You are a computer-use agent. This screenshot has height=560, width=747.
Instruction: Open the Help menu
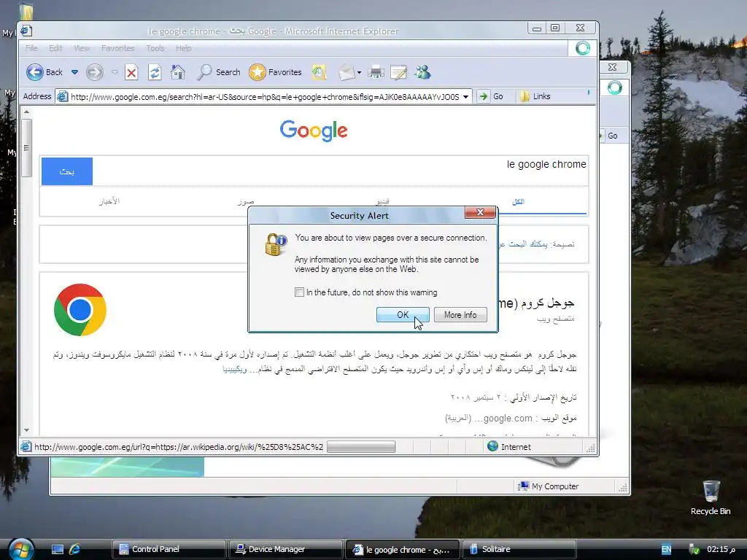(x=183, y=48)
